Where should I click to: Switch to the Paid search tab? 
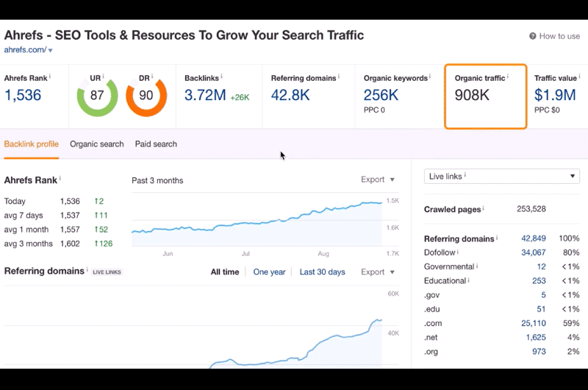(156, 144)
